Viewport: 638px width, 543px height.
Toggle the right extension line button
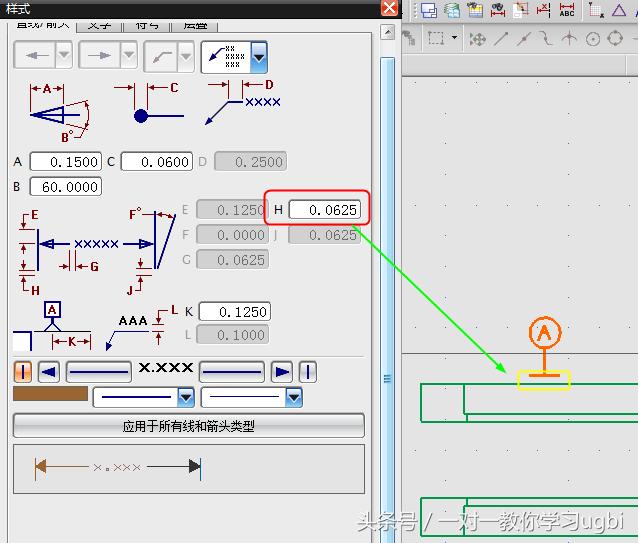pyautogui.click(x=308, y=372)
